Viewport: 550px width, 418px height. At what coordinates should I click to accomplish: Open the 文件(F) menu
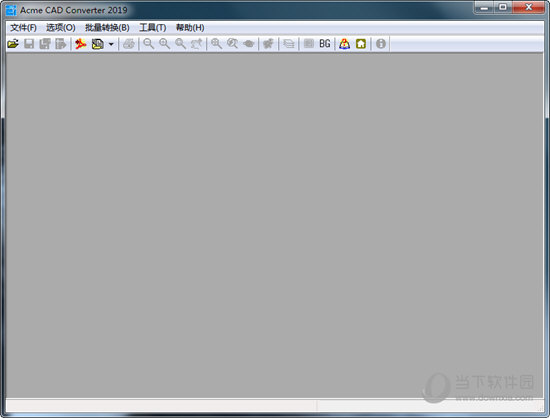pos(24,27)
